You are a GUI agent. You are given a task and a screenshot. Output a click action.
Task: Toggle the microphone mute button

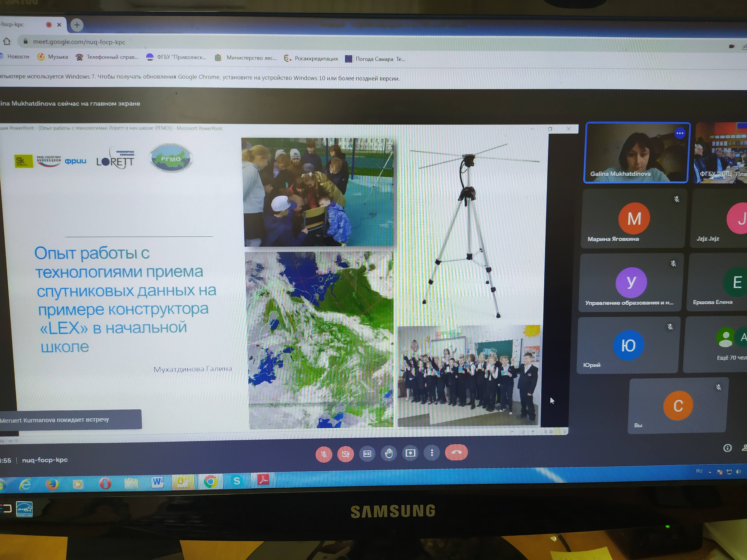point(323,454)
